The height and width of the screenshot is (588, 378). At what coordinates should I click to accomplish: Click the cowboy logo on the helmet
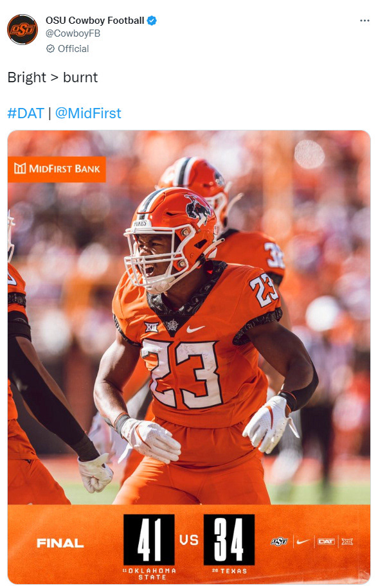tap(197, 209)
